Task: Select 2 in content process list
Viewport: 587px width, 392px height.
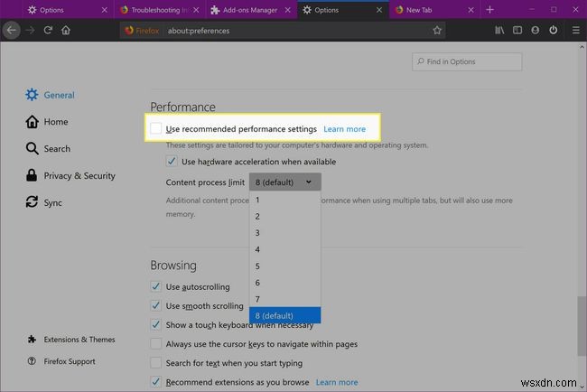Action: point(284,217)
